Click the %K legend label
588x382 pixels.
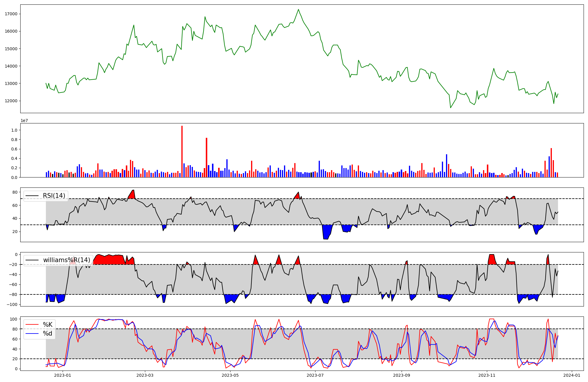tap(48, 325)
